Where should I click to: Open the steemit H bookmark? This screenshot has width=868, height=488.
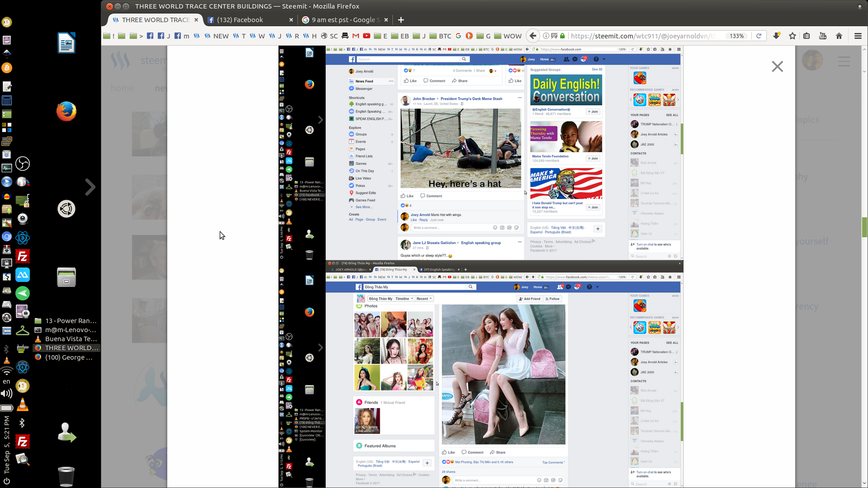click(x=310, y=36)
